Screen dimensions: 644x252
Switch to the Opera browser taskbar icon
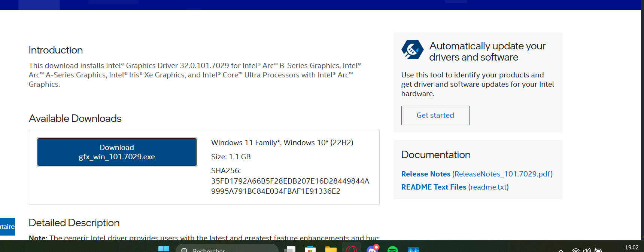[x=351, y=249]
